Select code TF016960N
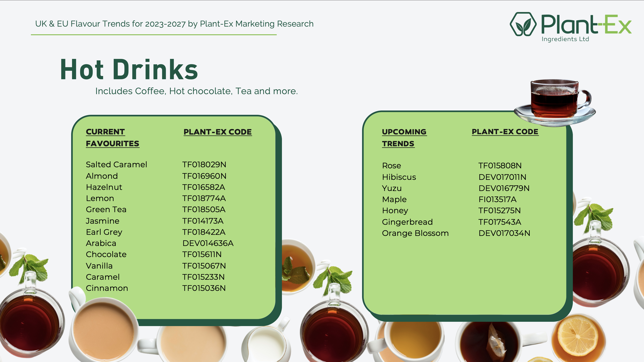 [x=204, y=176]
